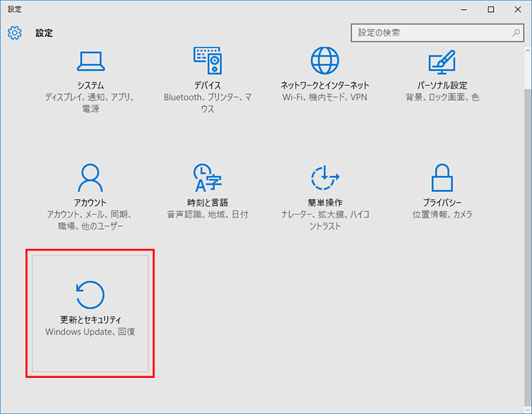Viewport: 532px width, 414px height.
Task: Maximize the 設定 window
Action: pyautogui.click(x=491, y=9)
